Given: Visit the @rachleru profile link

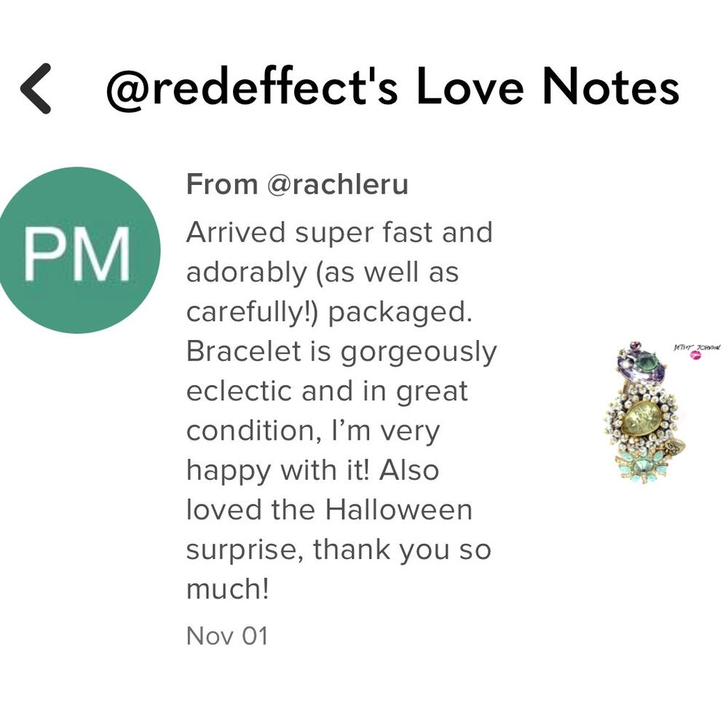Looking at the screenshot, I should pos(337,185).
